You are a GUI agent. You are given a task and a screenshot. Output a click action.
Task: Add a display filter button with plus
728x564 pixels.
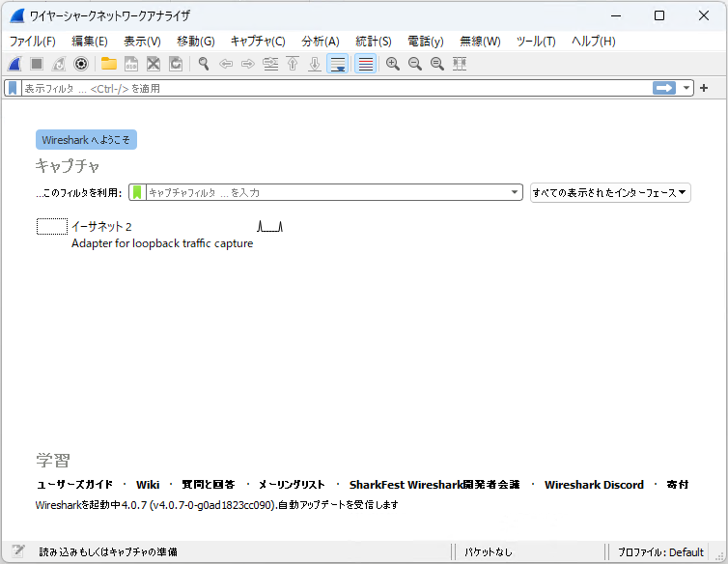pyautogui.click(x=704, y=88)
